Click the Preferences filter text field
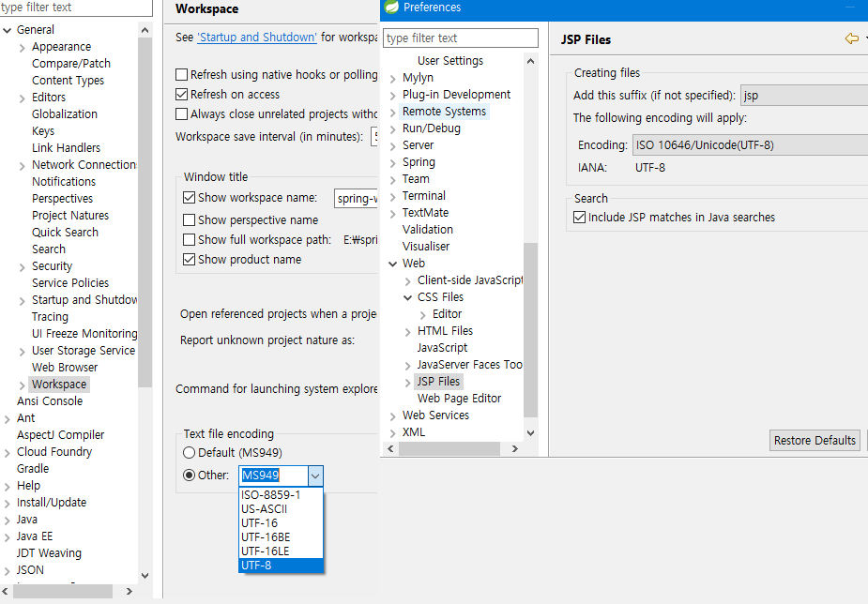This screenshot has height=604, width=868. pos(461,38)
